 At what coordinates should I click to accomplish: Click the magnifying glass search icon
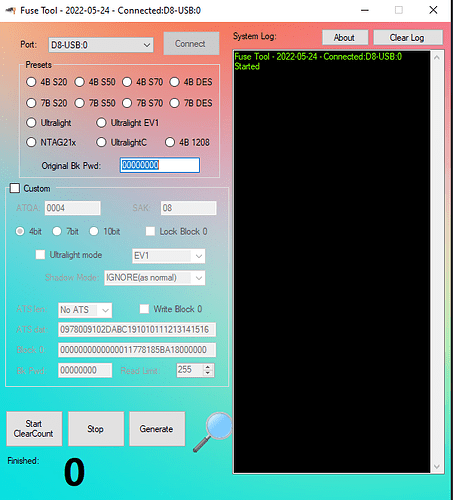pos(213,432)
